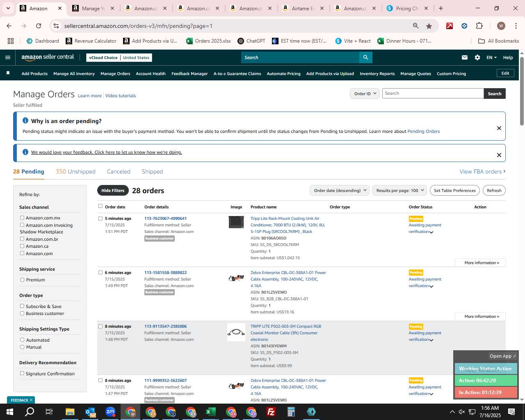Switch to the Canceled orders tab
Viewport: 525px width, 420px height.
119,171
